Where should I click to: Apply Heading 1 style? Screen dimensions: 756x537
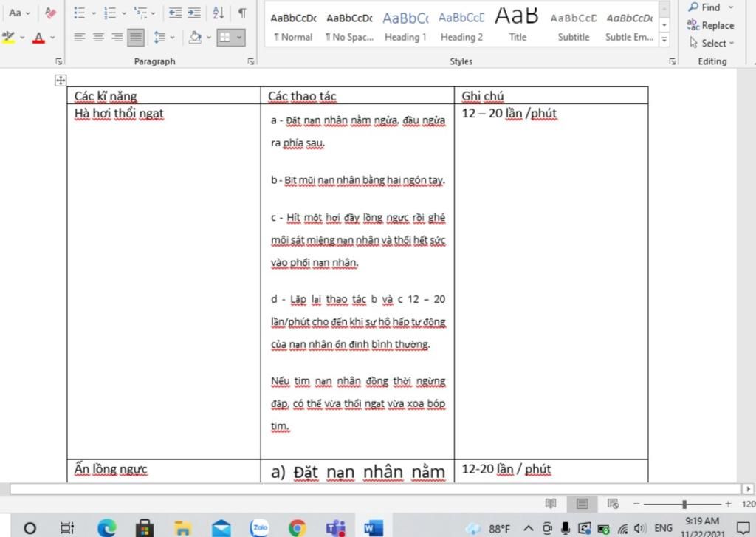(x=405, y=27)
